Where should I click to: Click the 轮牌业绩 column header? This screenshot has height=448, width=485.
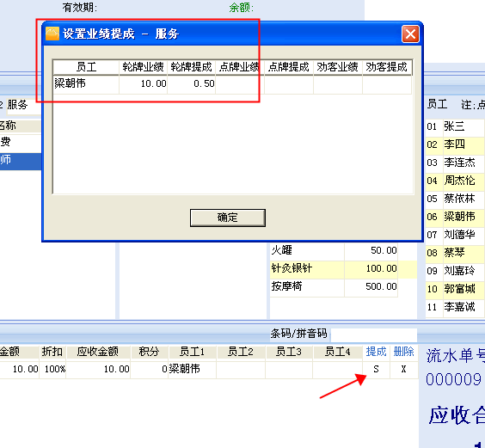(144, 67)
